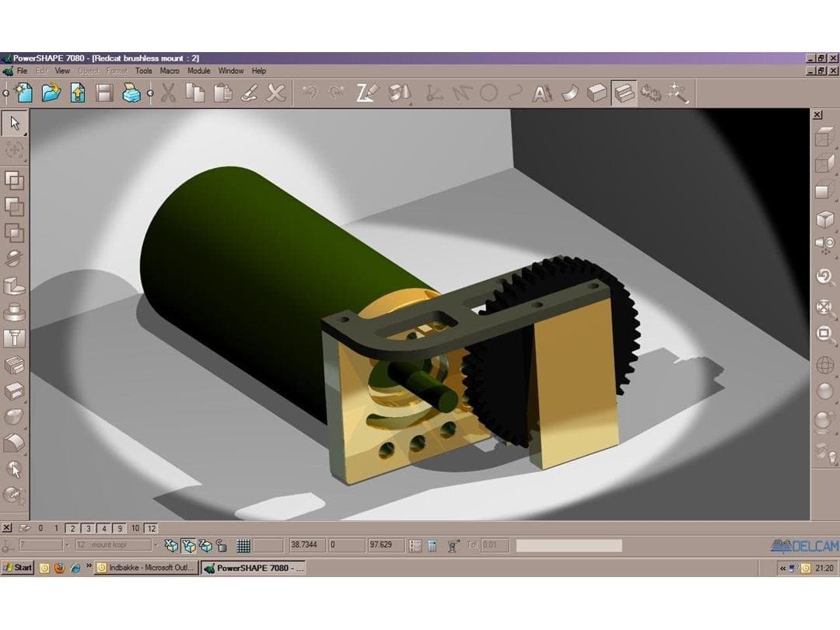Toggle the Z principal plane button
This screenshot has height=630, width=840.
pos(205,545)
